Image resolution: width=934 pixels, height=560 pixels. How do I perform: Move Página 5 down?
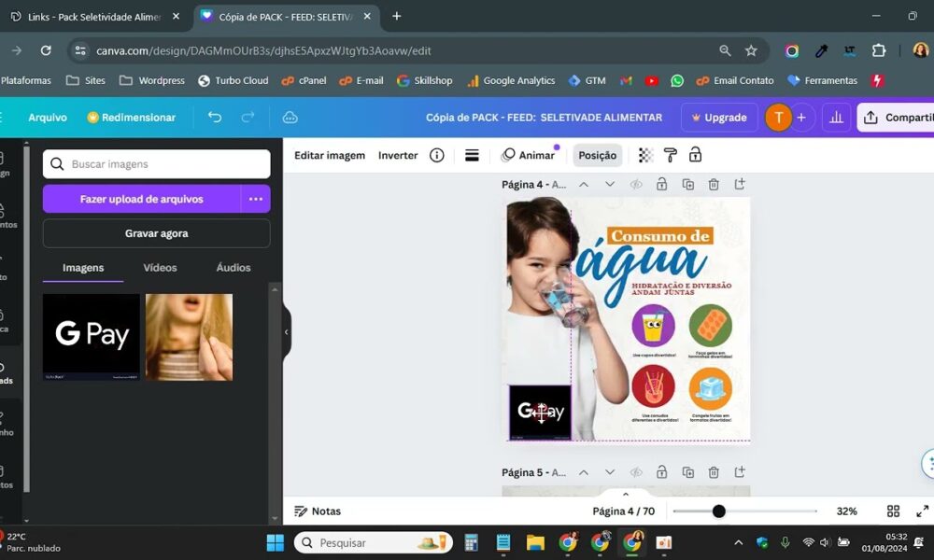coord(610,472)
